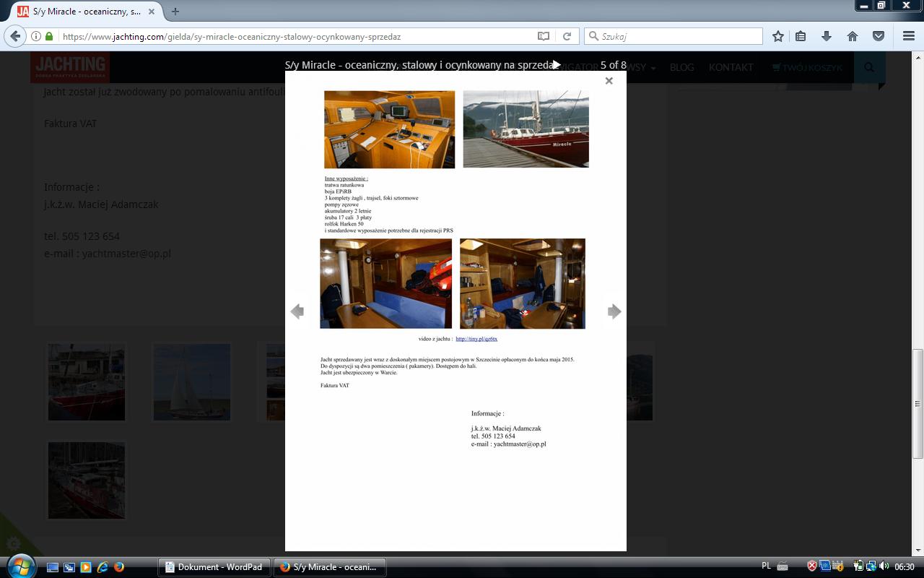
Task: Go to previous image with left arrow
Action: click(x=297, y=311)
